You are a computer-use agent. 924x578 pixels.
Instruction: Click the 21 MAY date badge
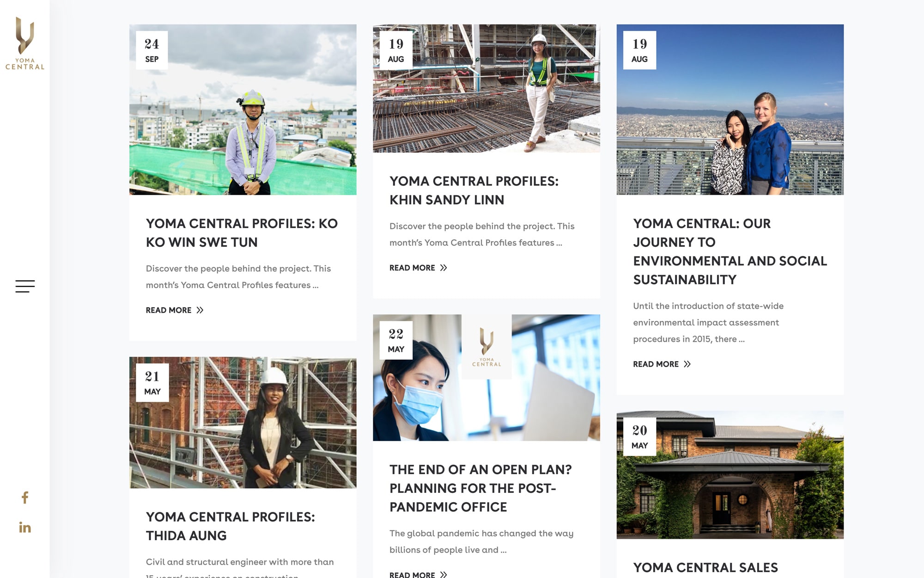coord(152,383)
